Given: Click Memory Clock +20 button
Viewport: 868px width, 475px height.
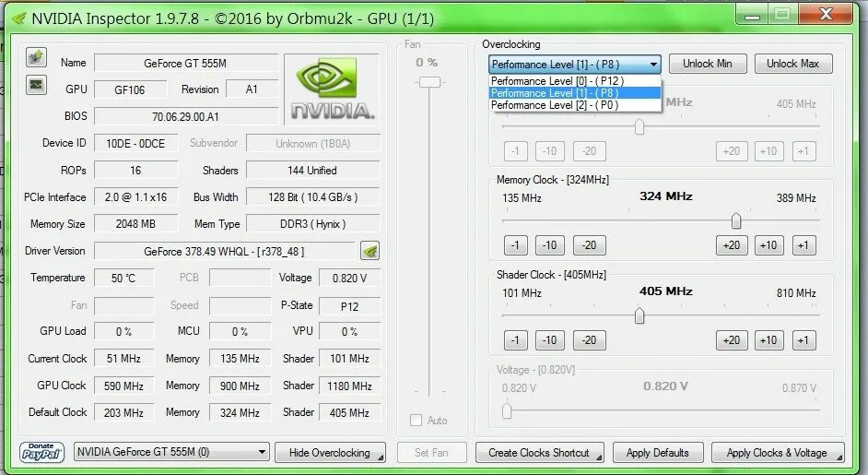Looking at the screenshot, I should [732, 245].
